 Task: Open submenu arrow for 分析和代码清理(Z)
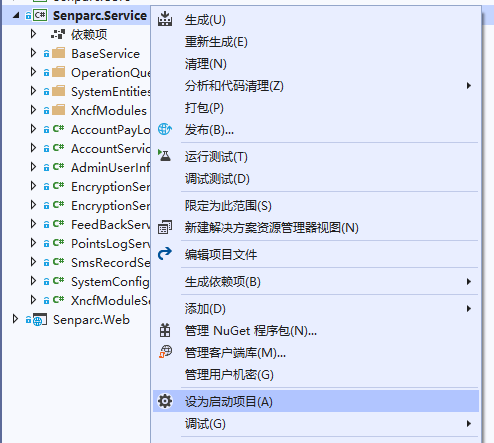pos(469,86)
